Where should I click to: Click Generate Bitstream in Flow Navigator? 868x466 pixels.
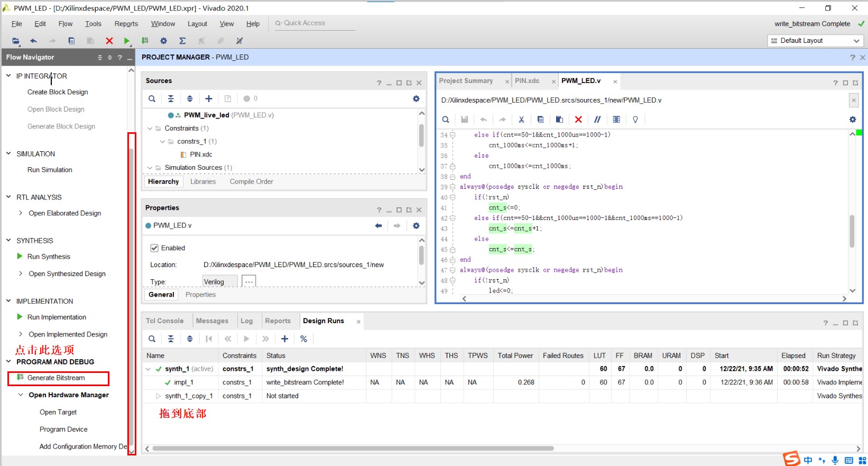(x=56, y=378)
